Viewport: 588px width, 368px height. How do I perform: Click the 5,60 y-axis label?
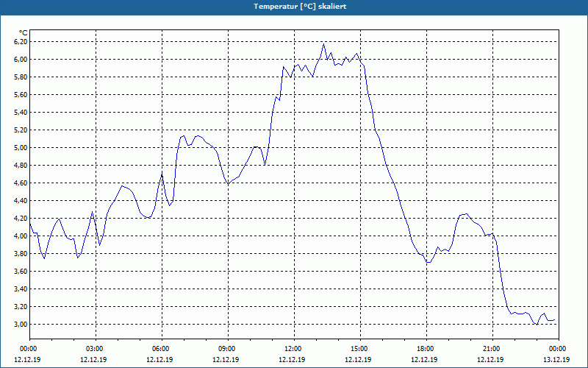[21, 95]
